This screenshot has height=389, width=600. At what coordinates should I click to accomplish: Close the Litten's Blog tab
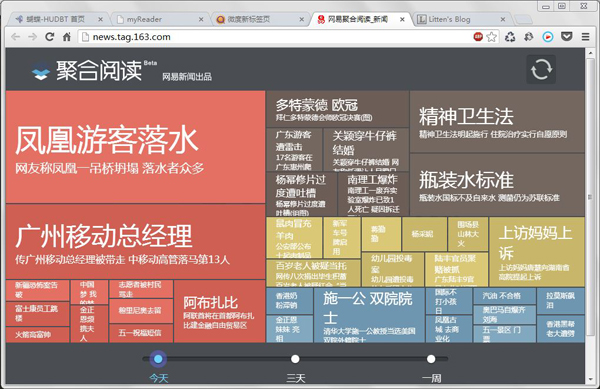pos(503,19)
